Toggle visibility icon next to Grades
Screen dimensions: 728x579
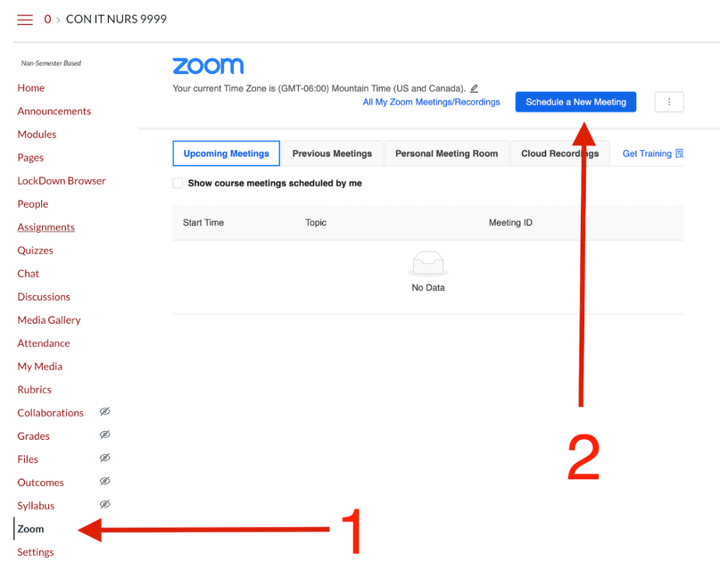(105, 435)
